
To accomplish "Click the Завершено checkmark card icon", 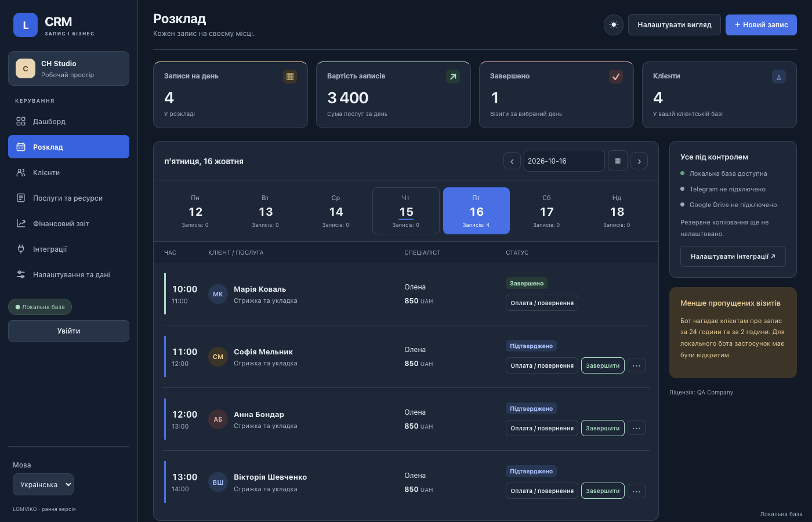I will click(x=616, y=76).
